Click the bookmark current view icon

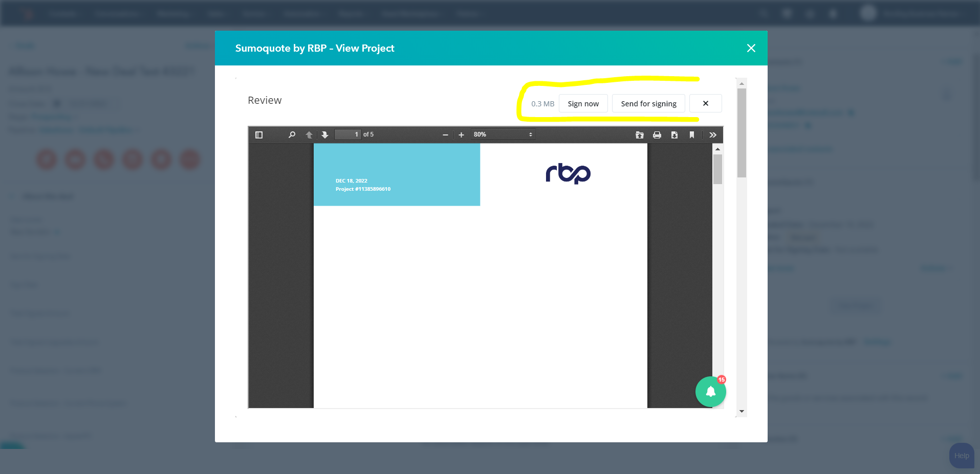point(692,135)
